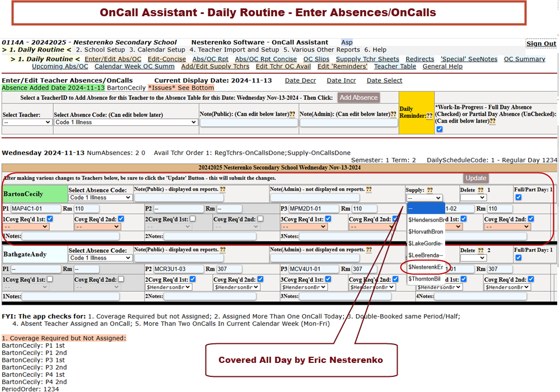
Task: Open the 6. Help menu
Action: point(375,50)
